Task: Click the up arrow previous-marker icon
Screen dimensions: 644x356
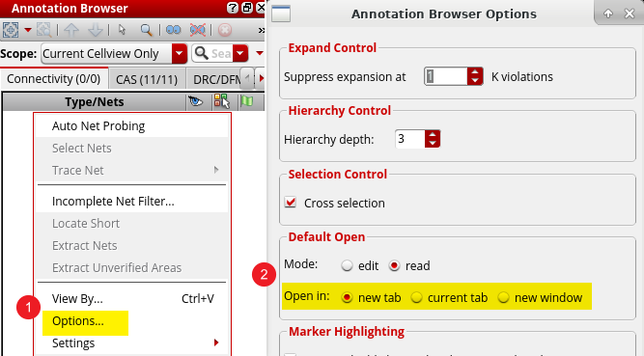Action: 71,30
